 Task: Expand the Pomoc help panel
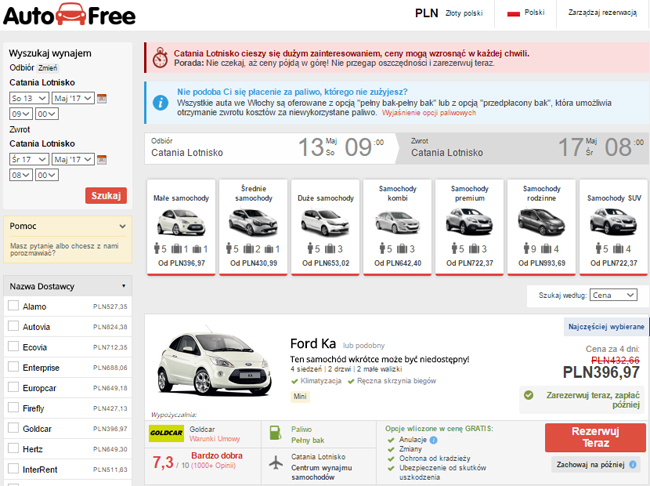[x=123, y=226]
